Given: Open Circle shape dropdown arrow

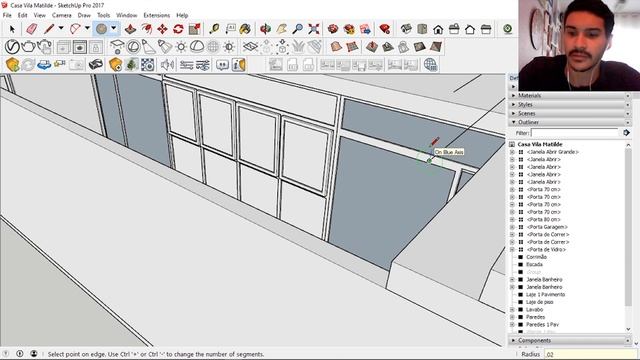Looking at the screenshot, I should pyautogui.click(x=114, y=28).
